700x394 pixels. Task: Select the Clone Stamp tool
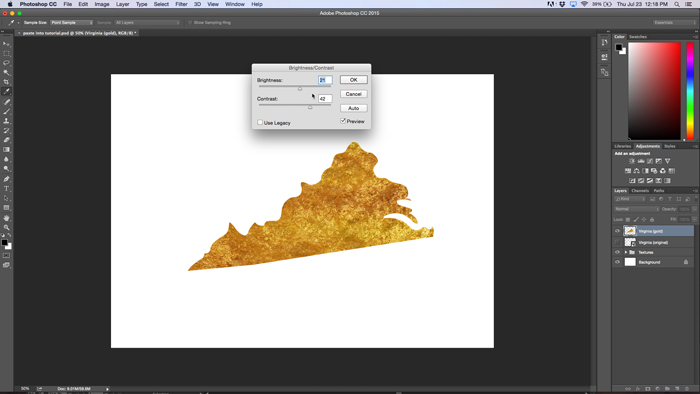[x=6, y=121]
